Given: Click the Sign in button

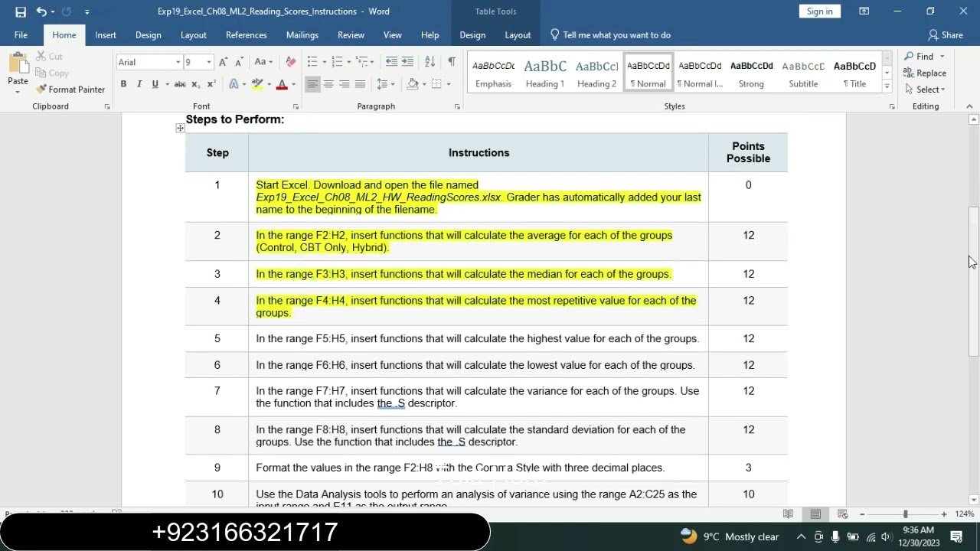Looking at the screenshot, I should [820, 11].
